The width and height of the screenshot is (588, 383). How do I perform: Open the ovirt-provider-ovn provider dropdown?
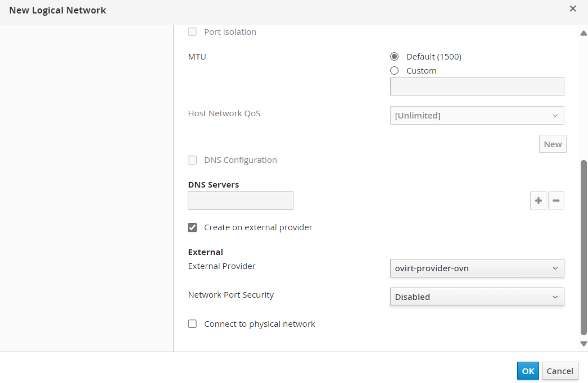click(477, 268)
